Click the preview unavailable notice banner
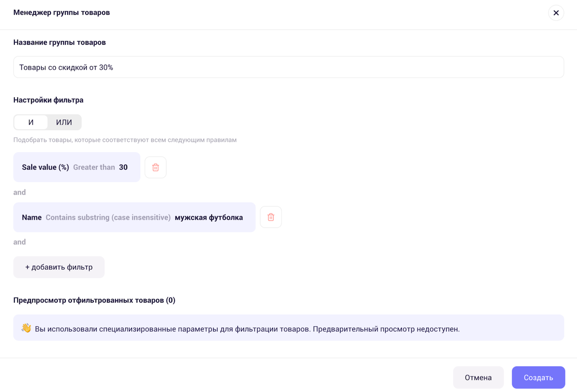The width and height of the screenshot is (577, 392). click(x=288, y=328)
